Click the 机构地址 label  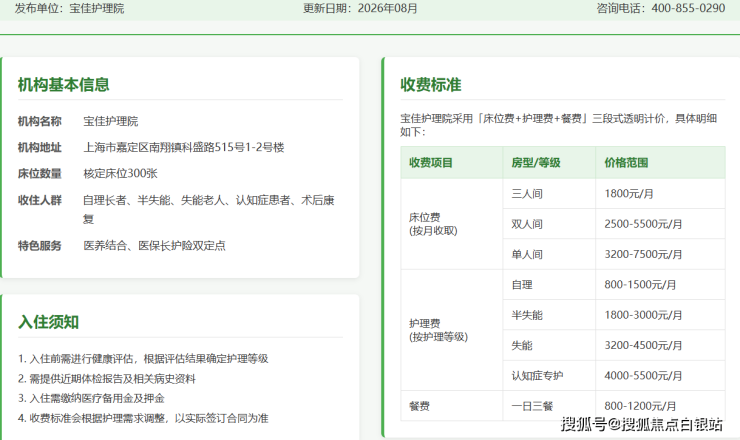tap(40, 147)
